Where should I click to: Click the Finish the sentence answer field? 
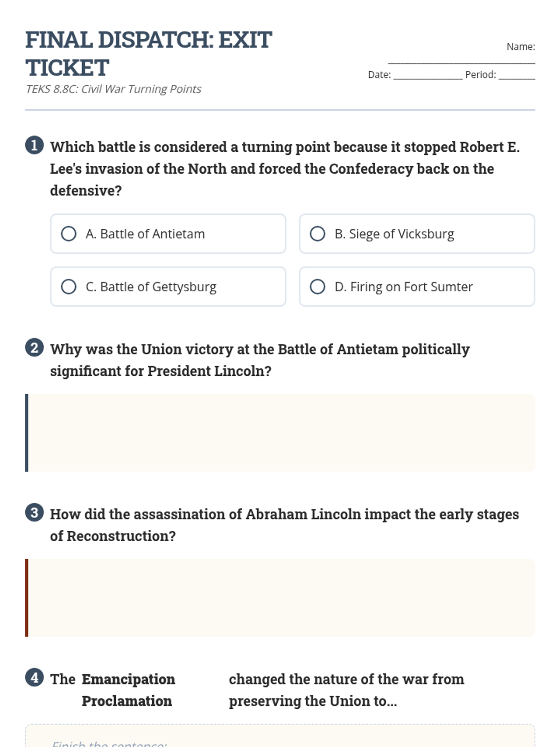click(280, 738)
